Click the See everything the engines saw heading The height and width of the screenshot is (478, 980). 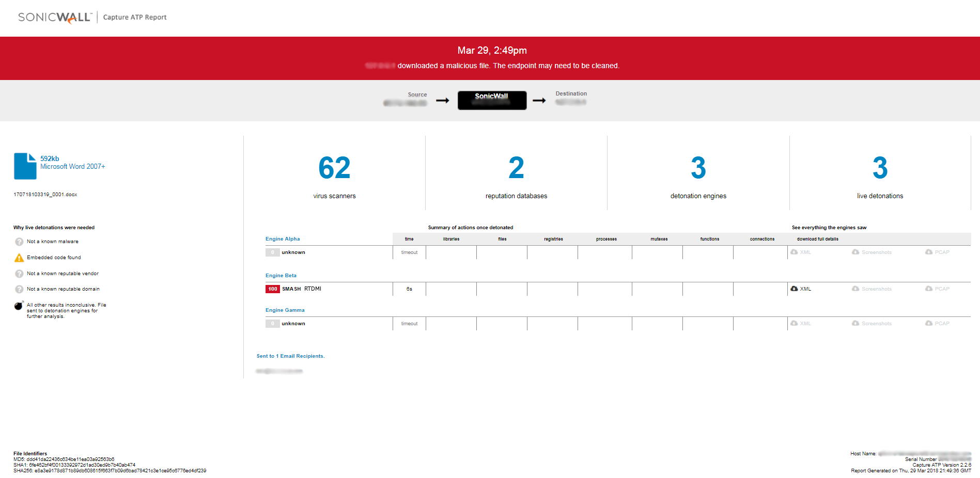[829, 228]
